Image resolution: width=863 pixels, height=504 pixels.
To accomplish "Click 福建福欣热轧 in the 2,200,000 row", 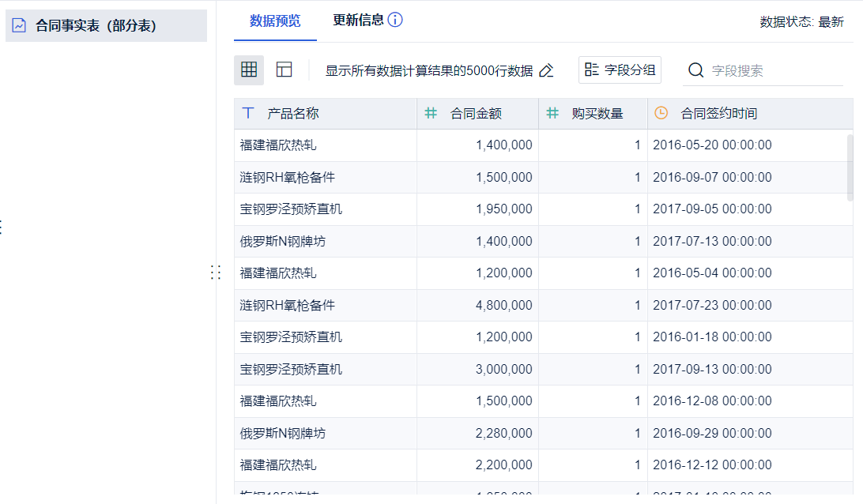I will pos(278,465).
